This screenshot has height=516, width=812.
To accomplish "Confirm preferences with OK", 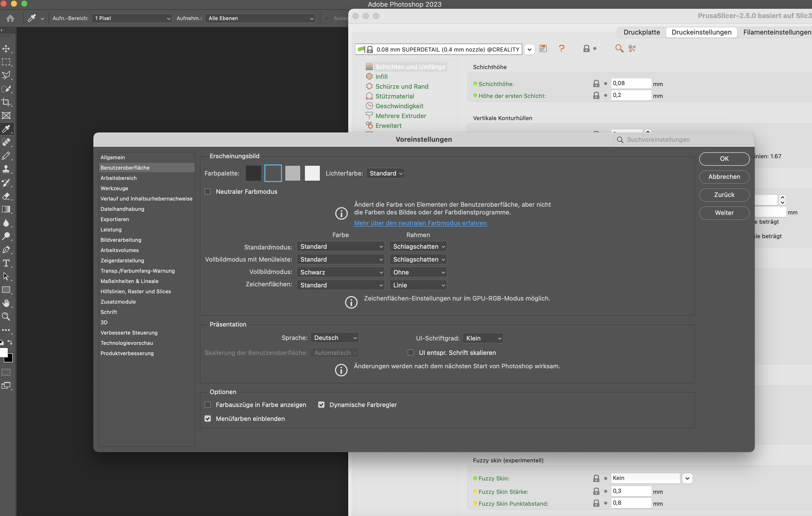I will tap(724, 159).
